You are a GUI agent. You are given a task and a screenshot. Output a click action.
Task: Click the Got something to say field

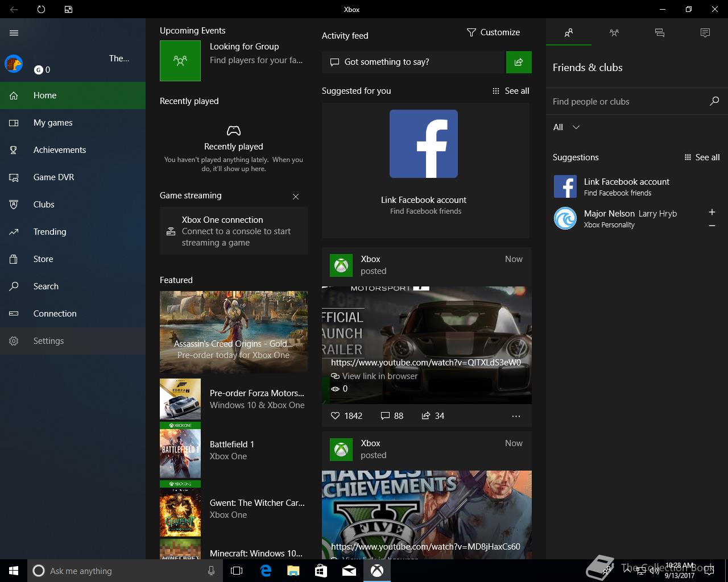pyautogui.click(x=413, y=62)
